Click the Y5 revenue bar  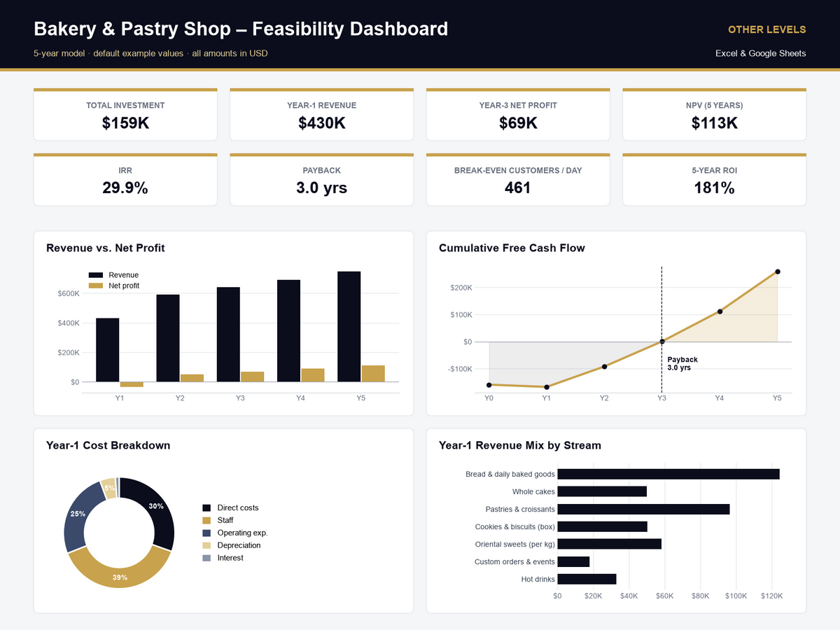pos(349,327)
